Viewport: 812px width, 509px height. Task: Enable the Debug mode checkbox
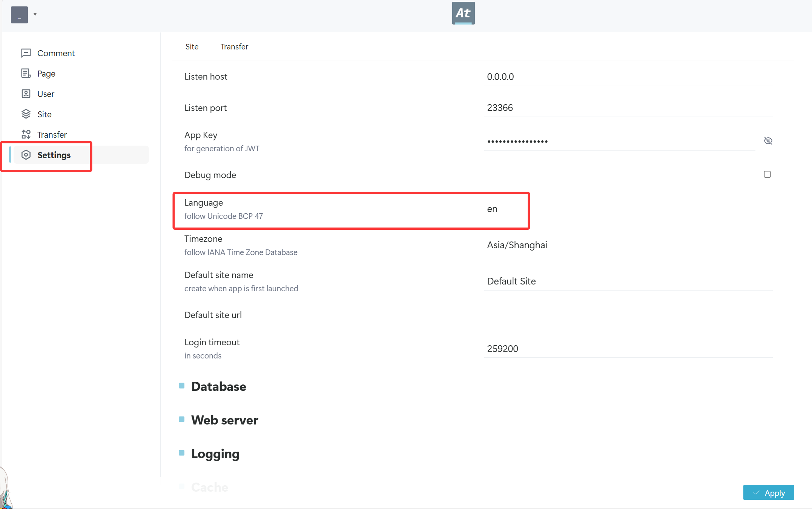pos(767,174)
